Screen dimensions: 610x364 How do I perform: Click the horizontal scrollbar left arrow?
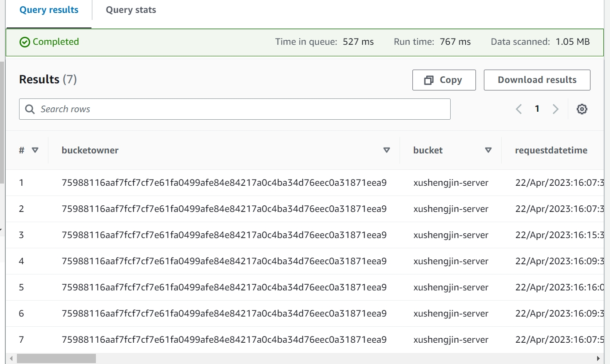point(11,358)
